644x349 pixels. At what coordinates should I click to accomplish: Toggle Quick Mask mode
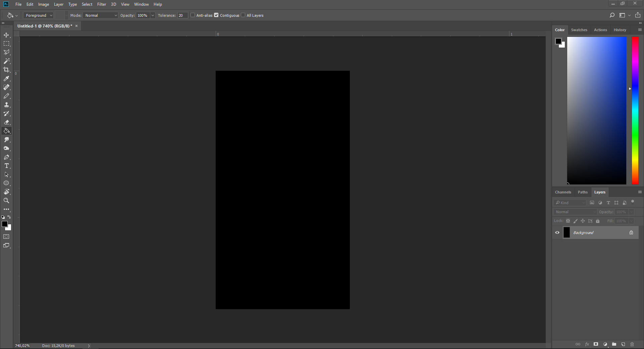tap(6, 237)
